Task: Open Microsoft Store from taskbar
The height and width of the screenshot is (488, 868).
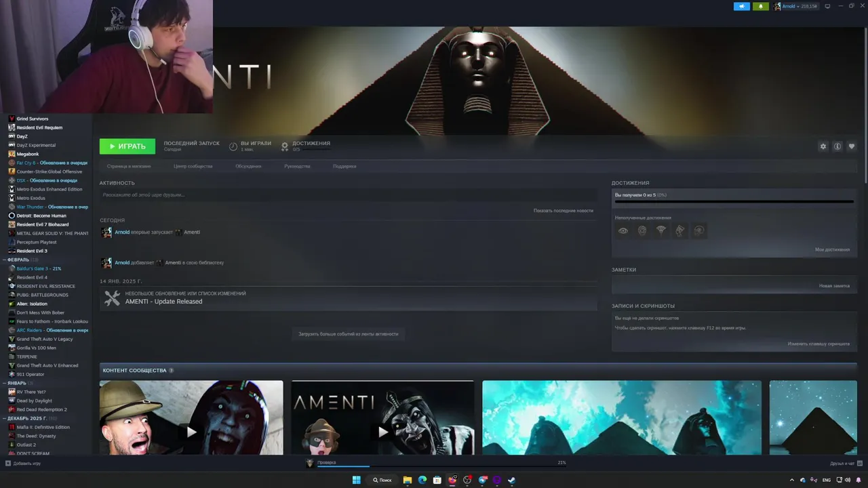Action: [437, 480]
